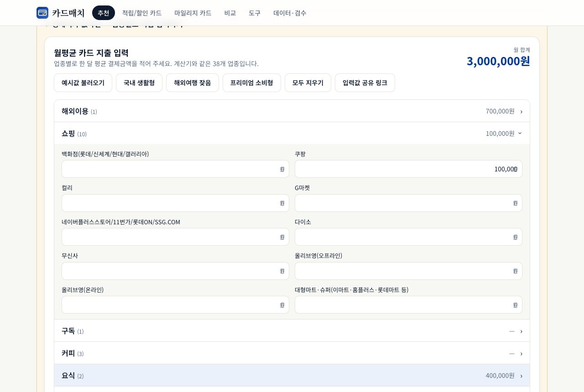Viewport: 584px width, 392px height.
Task: Click the 쿠팡 amount input field
Action: (408, 169)
